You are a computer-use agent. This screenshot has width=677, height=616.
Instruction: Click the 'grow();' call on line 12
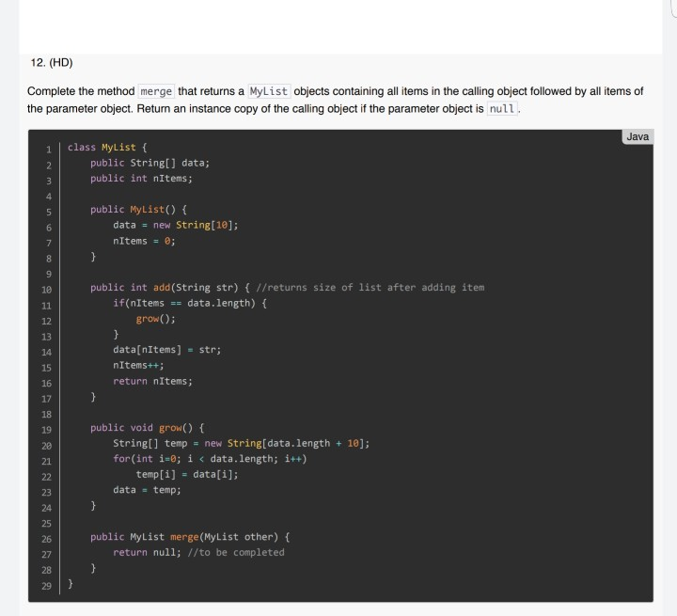156,319
